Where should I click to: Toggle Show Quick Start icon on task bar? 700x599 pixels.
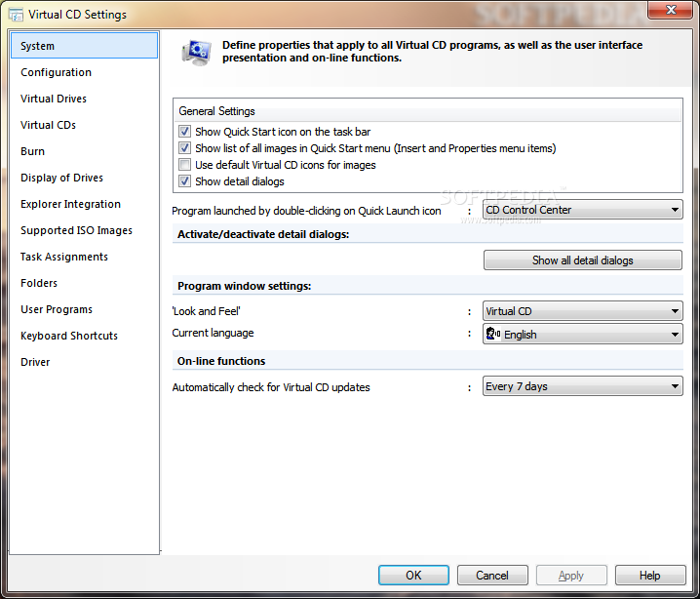click(x=184, y=132)
